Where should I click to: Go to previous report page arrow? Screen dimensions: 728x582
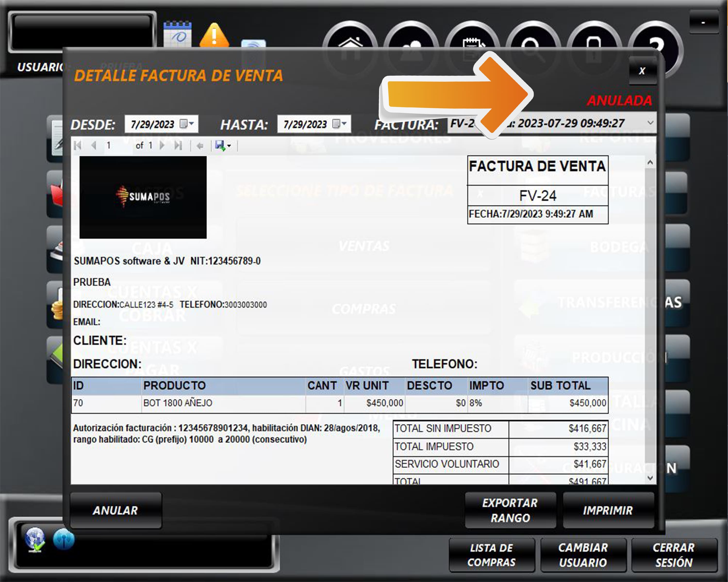coord(94,146)
